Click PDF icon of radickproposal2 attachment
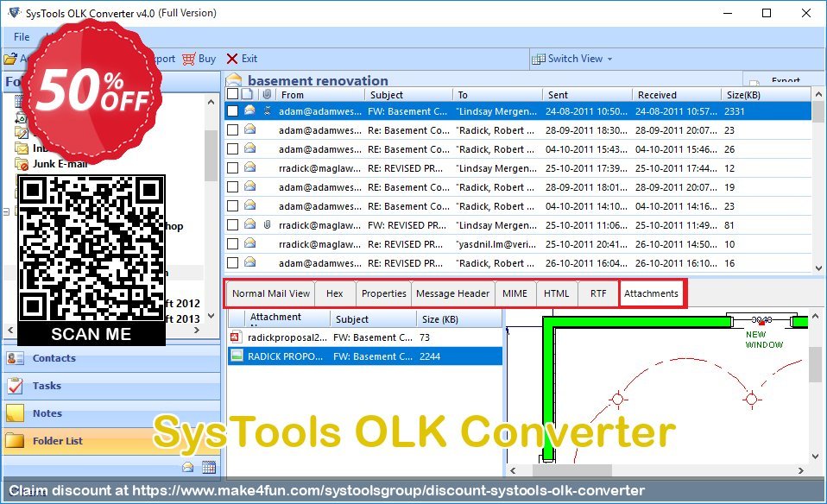 click(x=236, y=337)
